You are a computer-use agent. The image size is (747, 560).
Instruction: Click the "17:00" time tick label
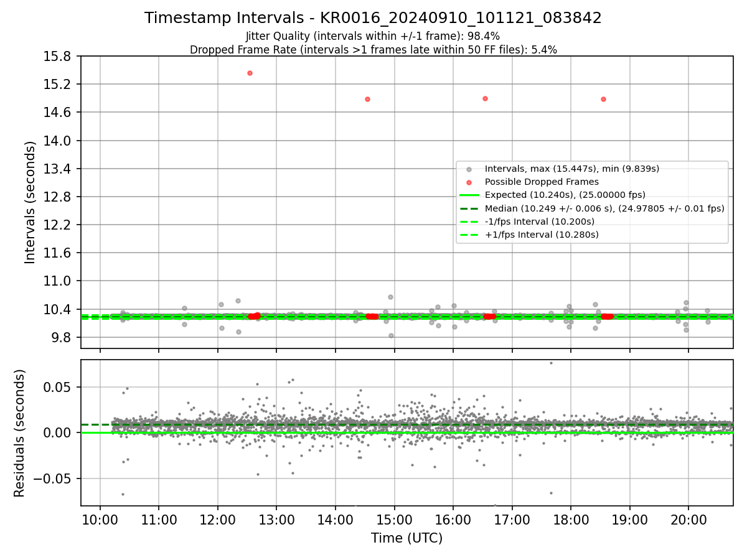tap(512, 520)
